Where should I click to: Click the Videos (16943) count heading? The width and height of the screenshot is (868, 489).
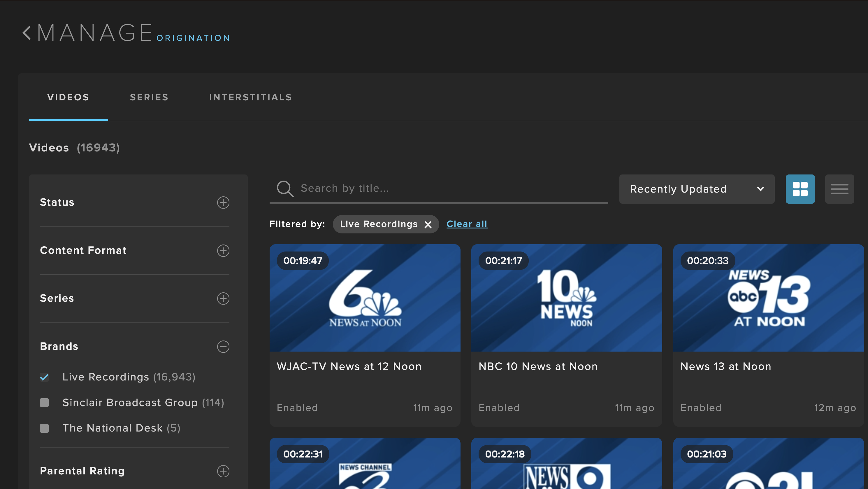point(74,148)
